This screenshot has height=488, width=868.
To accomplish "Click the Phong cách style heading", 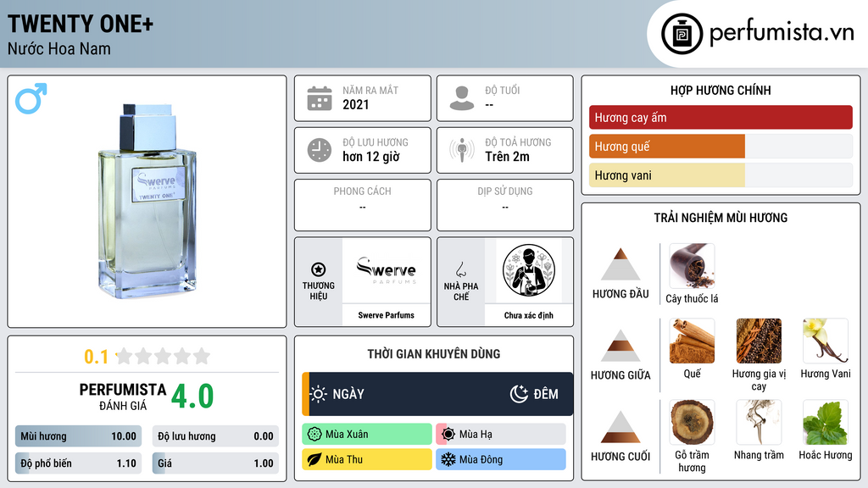I will (362, 191).
